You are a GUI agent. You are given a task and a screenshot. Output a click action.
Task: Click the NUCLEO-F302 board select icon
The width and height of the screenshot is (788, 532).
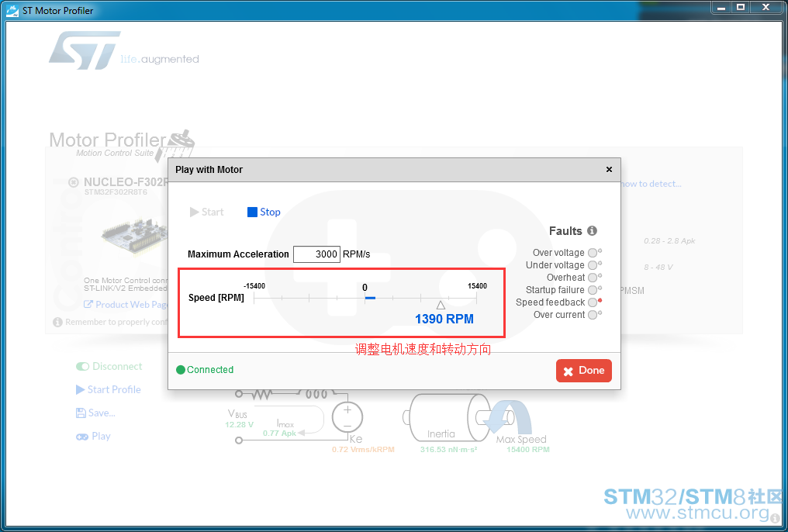(74, 181)
